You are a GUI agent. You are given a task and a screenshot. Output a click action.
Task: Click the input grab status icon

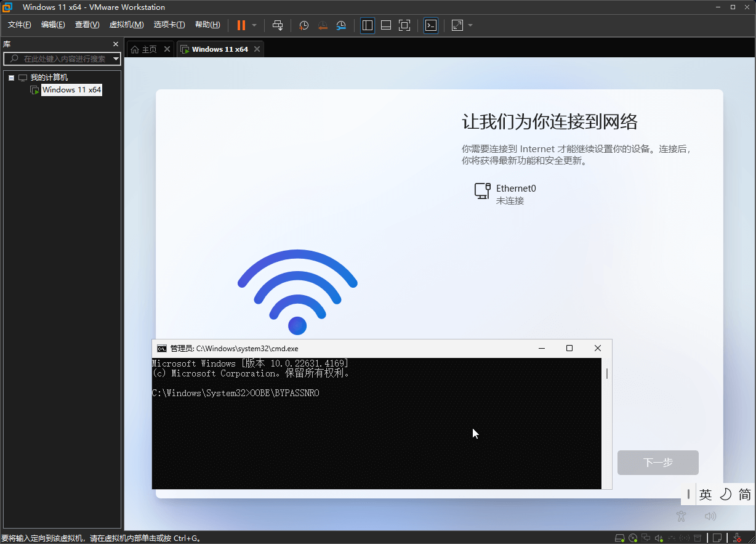click(x=737, y=538)
